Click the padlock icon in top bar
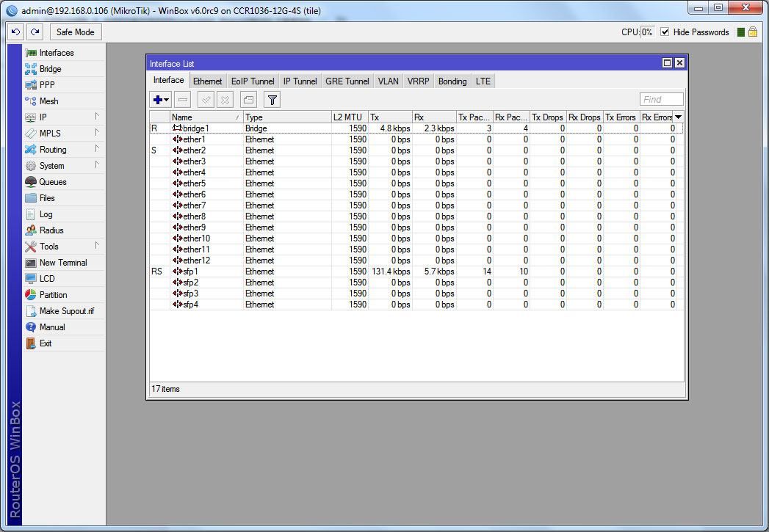The image size is (769, 532). pyautogui.click(x=753, y=32)
